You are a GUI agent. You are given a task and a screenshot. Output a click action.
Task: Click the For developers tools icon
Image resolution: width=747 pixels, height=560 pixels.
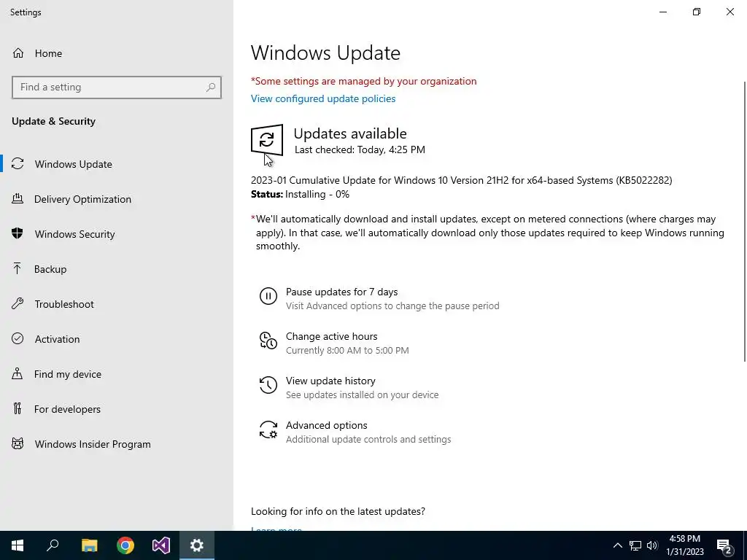pos(18,408)
